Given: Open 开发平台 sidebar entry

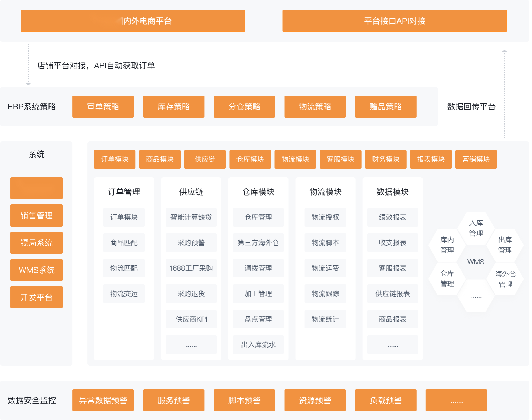Looking at the screenshot, I should (36, 297).
